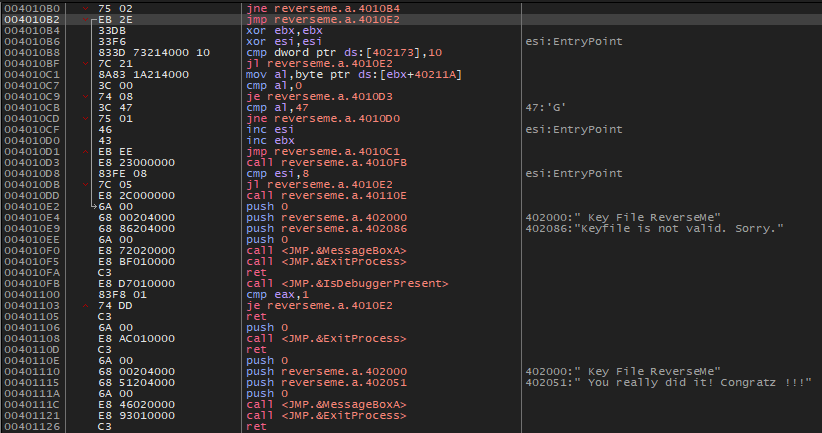The width and height of the screenshot is (822, 433).
Task: Select the call reverseme.a.4010FB instruction
Action: (x=327, y=163)
